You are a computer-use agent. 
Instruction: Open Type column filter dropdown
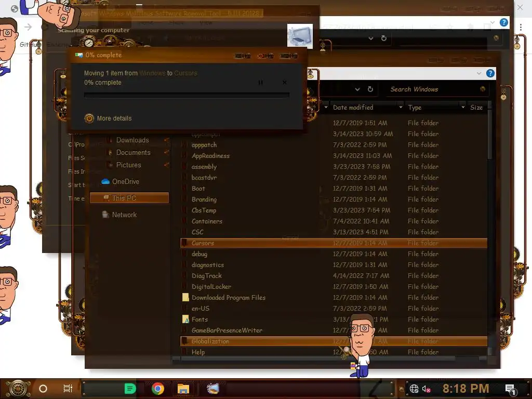coord(463,107)
